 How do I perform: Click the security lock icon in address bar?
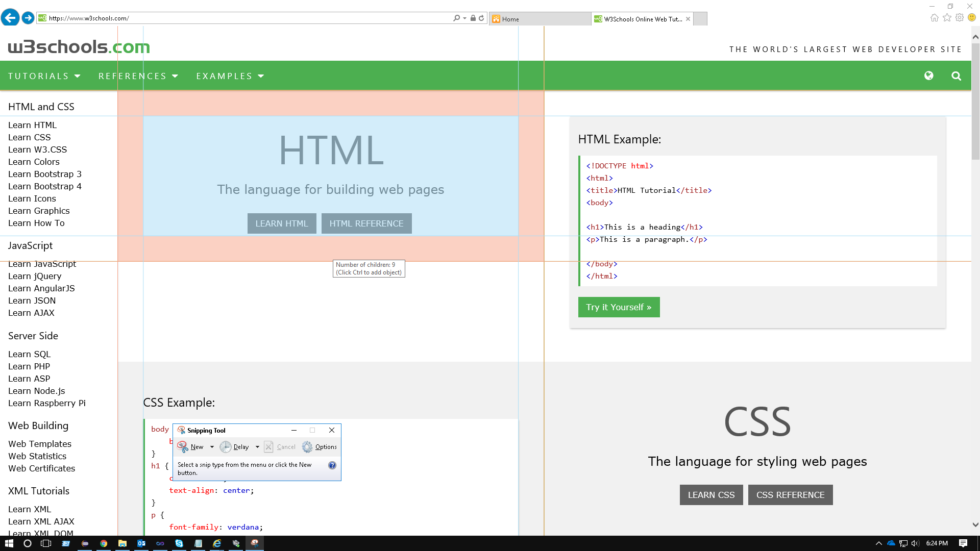(x=473, y=18)
